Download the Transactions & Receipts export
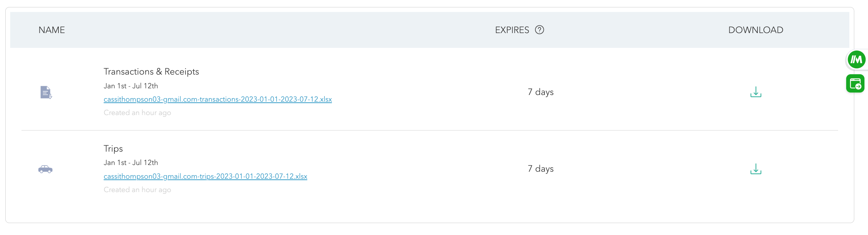 755,92
